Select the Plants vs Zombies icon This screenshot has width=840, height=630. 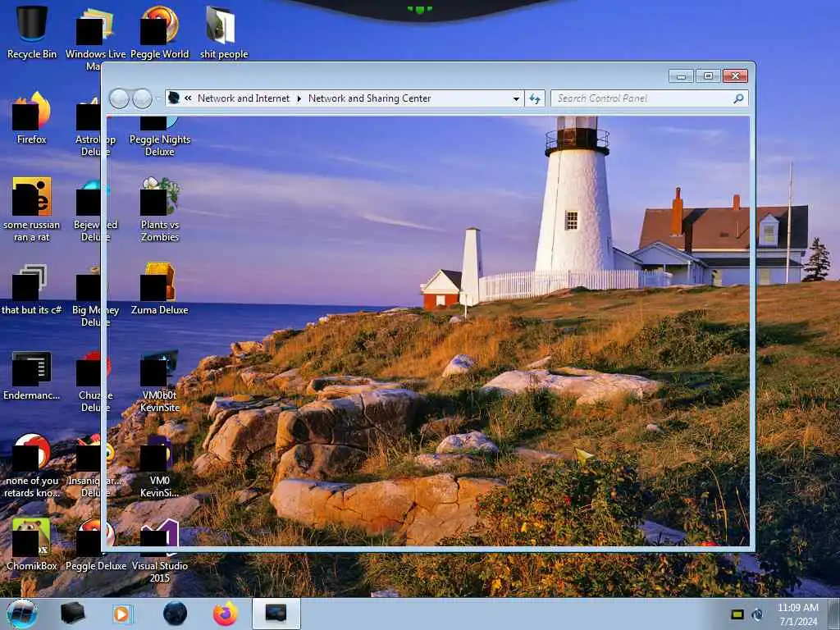[x=160, y=209]
